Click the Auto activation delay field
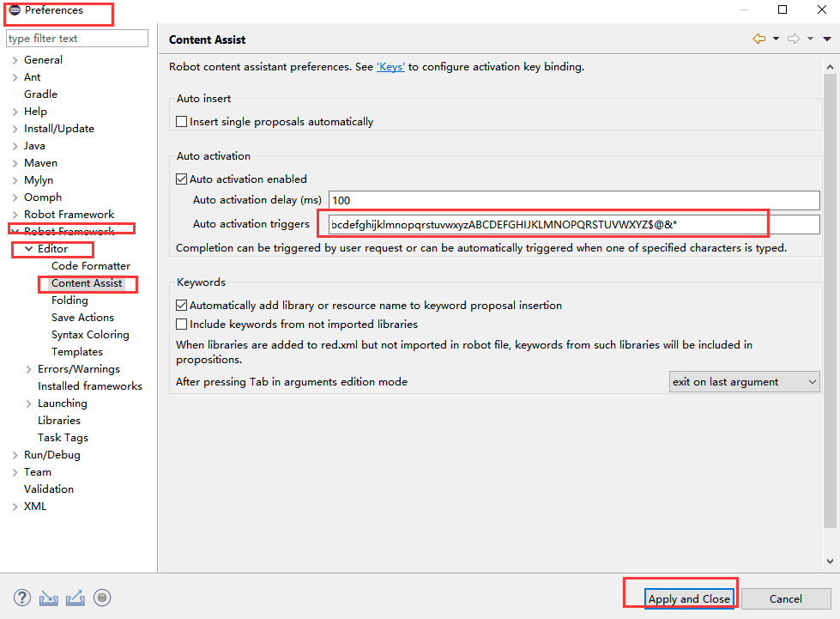 coord(573,200)
